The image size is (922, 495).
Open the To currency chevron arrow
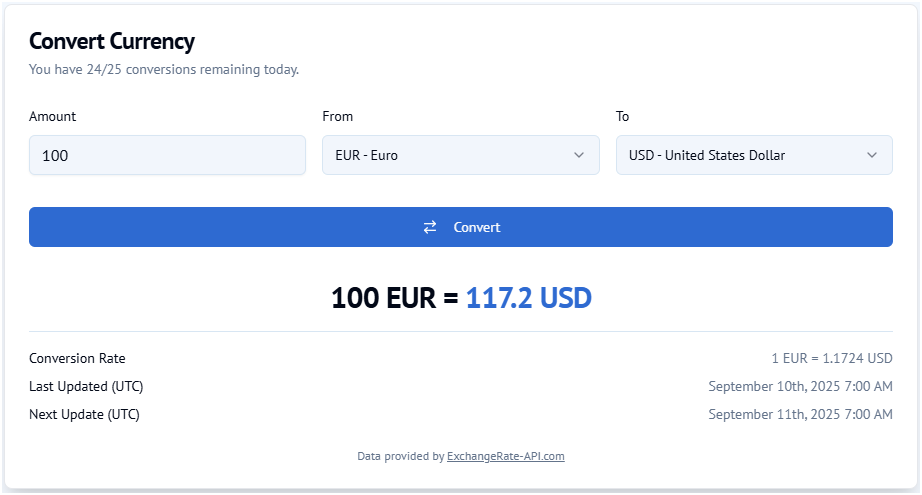(872, 155)
